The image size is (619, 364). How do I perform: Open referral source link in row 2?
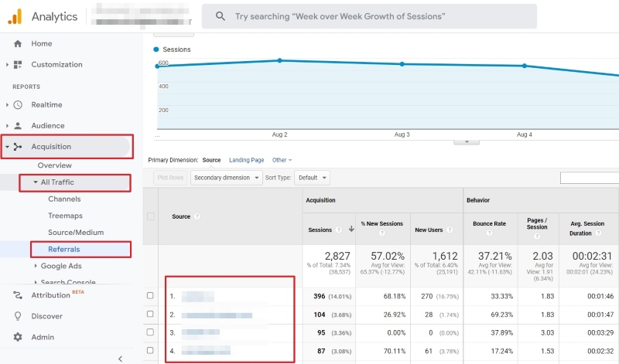coord(217,315)
